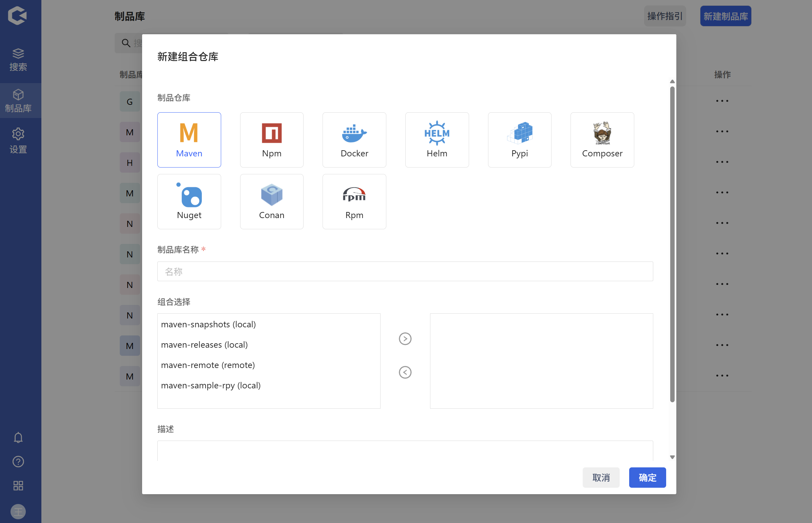Open the help question mark icon
812x523 pixels.
pyautogui.click(x=18, y=462)
